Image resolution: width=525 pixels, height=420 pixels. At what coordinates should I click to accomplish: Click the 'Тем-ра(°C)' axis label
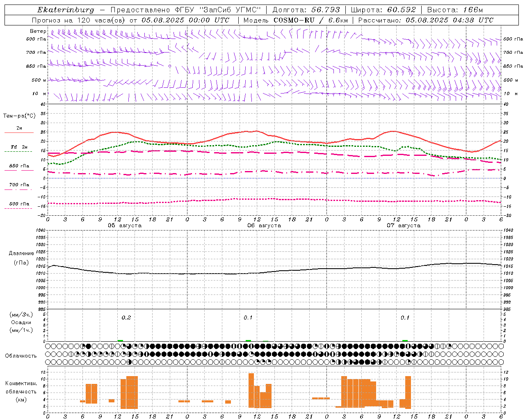click(19, 116)
